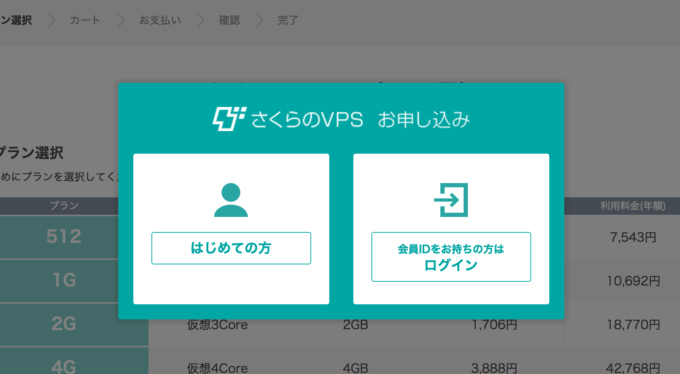
Task: Click the Sakura VPS logo in the dialog
Action: coord(229,119)
